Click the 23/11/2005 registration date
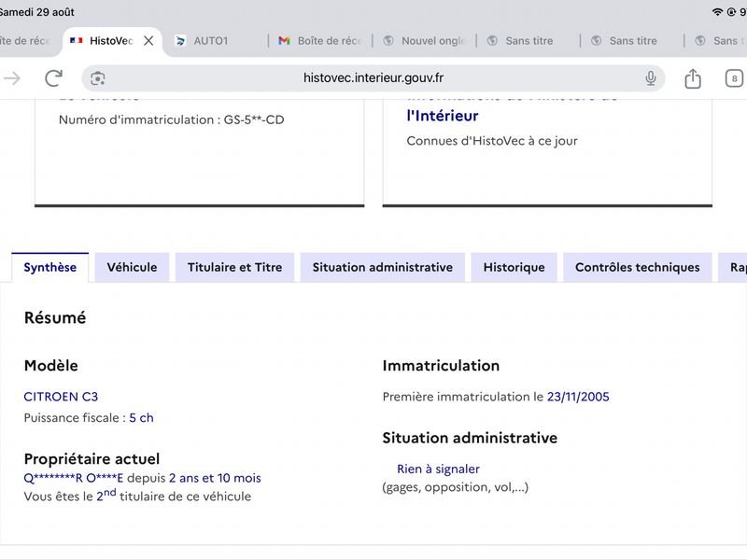This screenshot has width=747, height=560. click(x=578, y=397)
